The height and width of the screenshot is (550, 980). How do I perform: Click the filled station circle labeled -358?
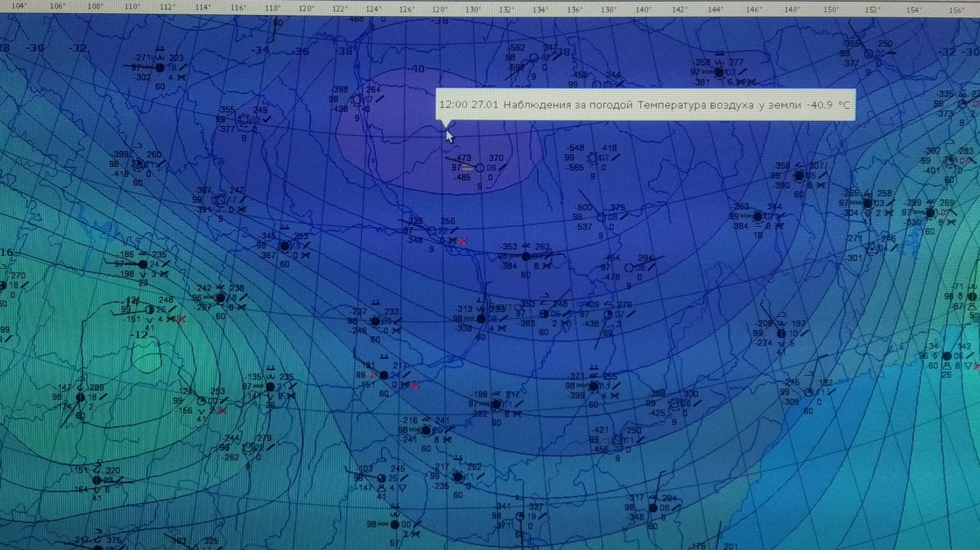click(x=719, y=72)
